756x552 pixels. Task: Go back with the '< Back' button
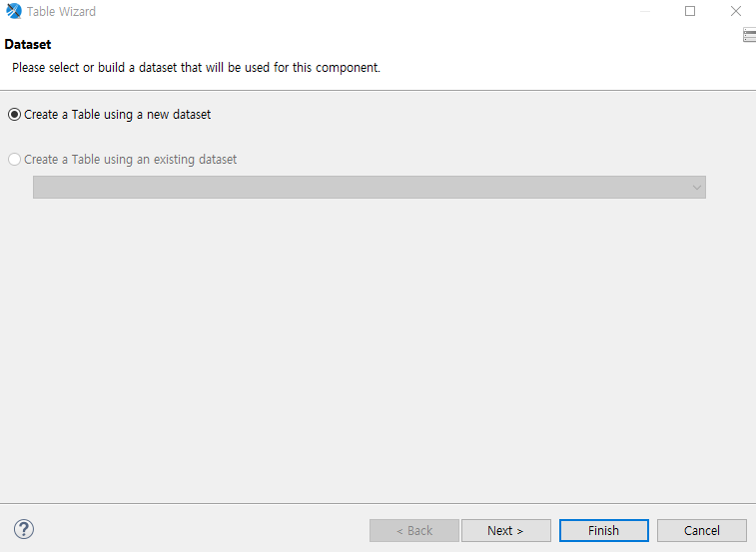[414, 530]
